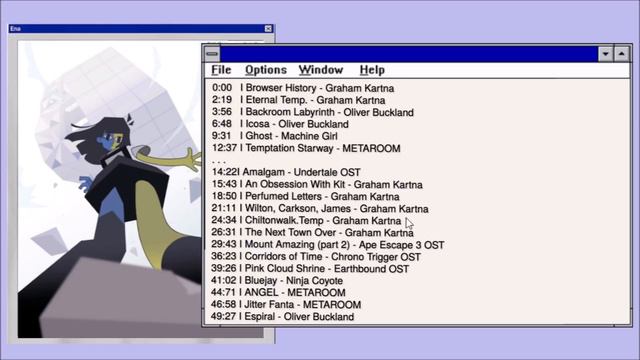Screen dimensions: 640x360
Task: Close the Ena image window
Action: 268,29
